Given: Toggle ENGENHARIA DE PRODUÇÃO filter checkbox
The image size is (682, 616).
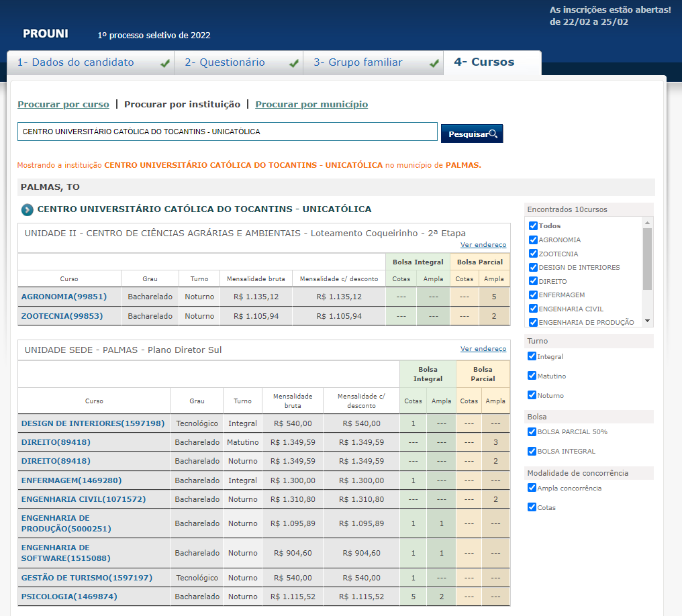Looking at the screenshot, I should coord(533,322).
